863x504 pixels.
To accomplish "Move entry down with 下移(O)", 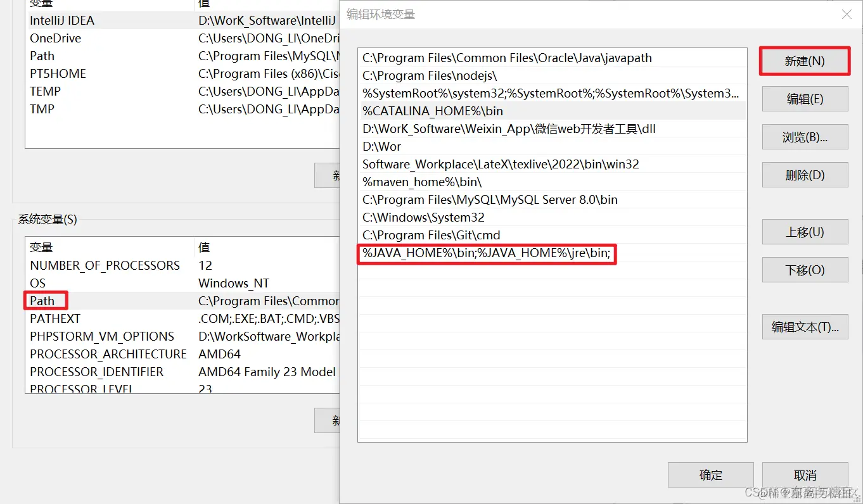I will (x=805, y=270).
